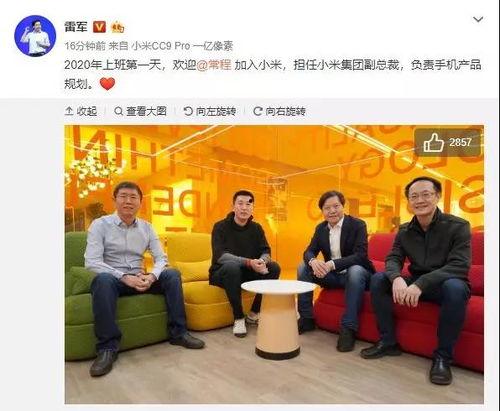Click the 雷军 username link
The height and width of the screenshot is (411, 500).
click(76, 27)
